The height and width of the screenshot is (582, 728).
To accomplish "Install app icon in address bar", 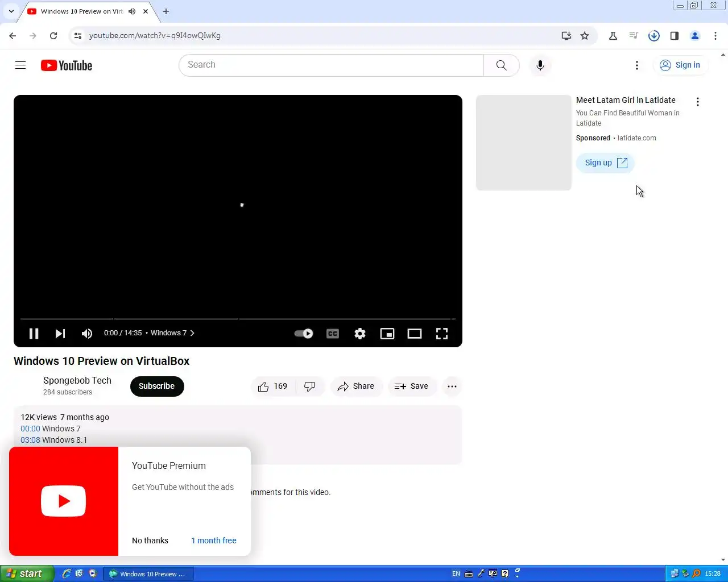I will point(566,36).
